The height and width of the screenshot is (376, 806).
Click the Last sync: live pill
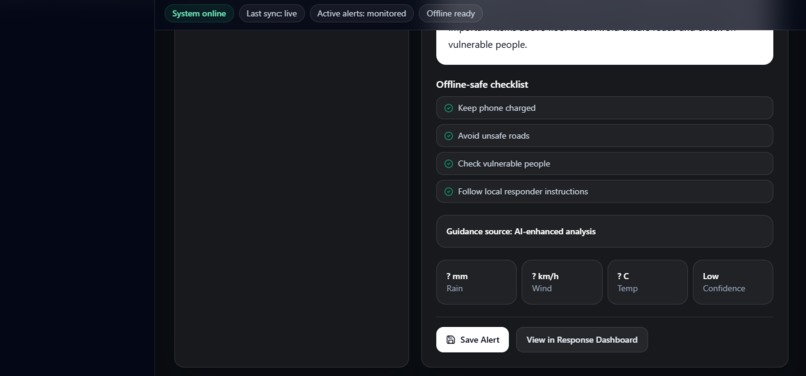click(x=271, y=13)
